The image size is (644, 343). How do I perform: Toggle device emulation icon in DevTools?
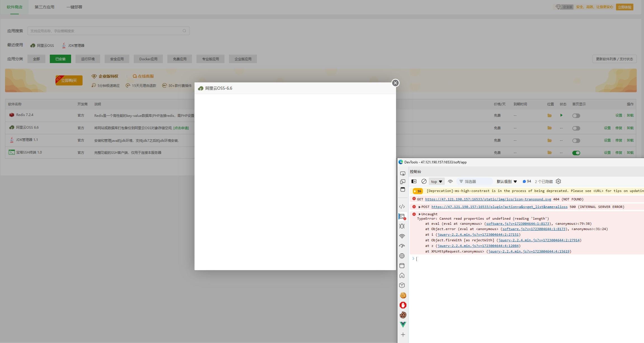(x=403, y=182)
